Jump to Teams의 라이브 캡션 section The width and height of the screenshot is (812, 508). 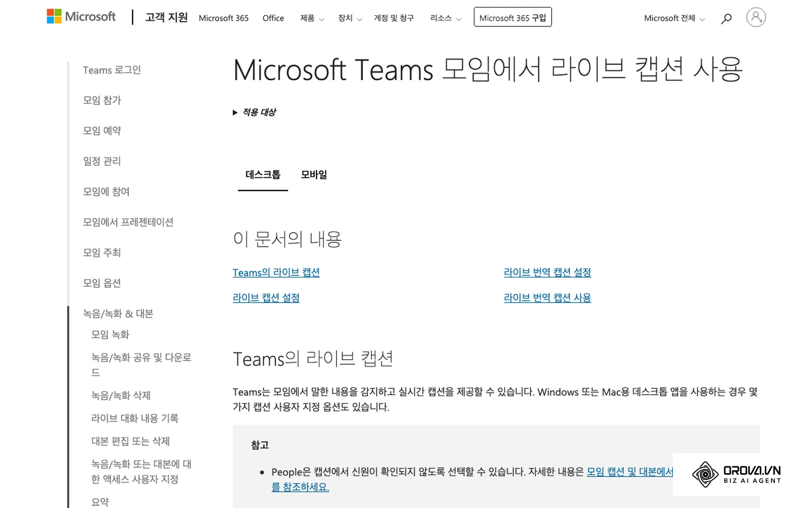[x=276, y=273]
